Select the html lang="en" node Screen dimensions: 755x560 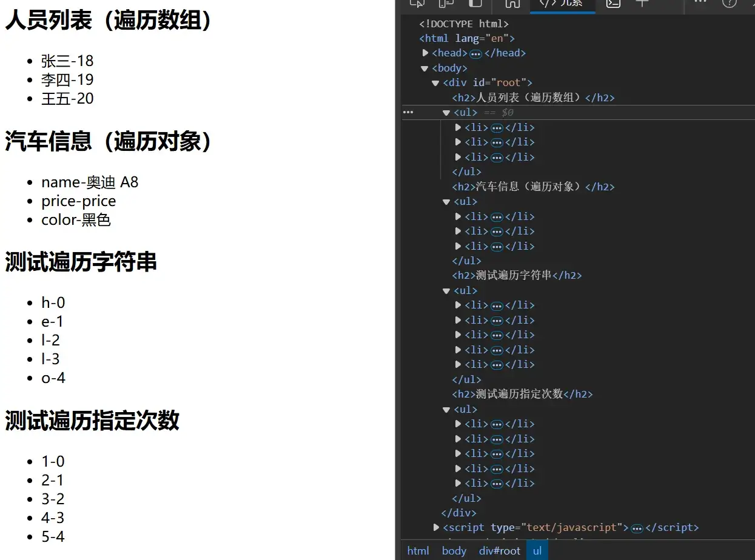[x=467, y=38]
